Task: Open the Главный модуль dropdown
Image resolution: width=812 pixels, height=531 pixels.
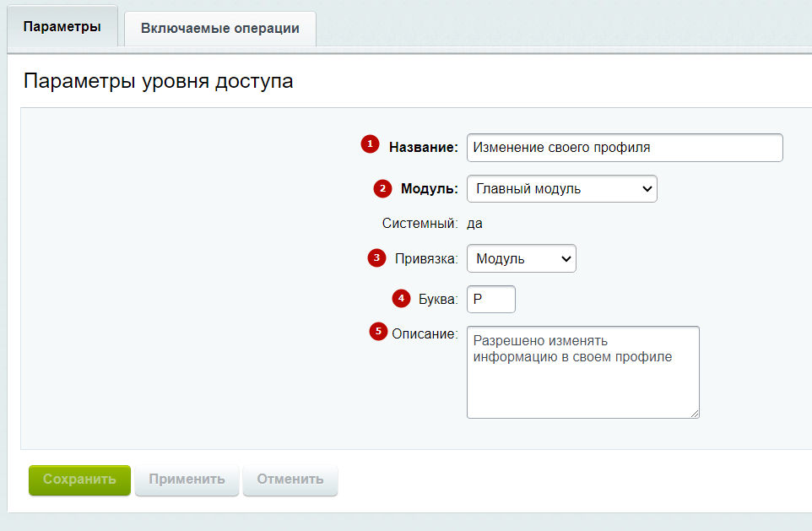Action: tap(562, 188)
